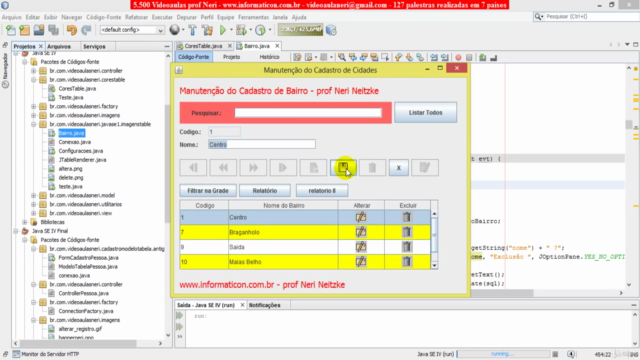The height and width of the screenshot is (360, 640).
Task: Click the Listar Todos button
Action: tap(425, 113)
